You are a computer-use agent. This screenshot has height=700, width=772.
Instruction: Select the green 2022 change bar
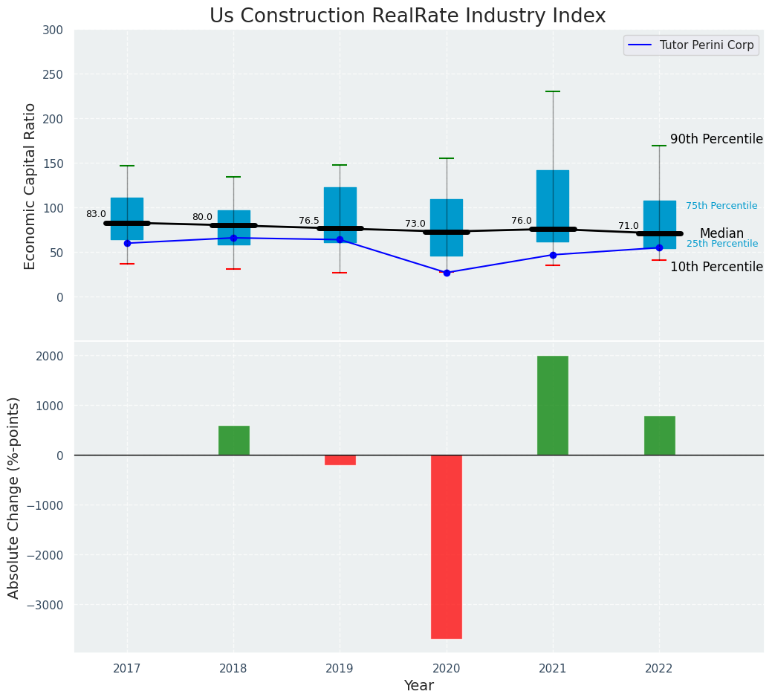[659, 435]
